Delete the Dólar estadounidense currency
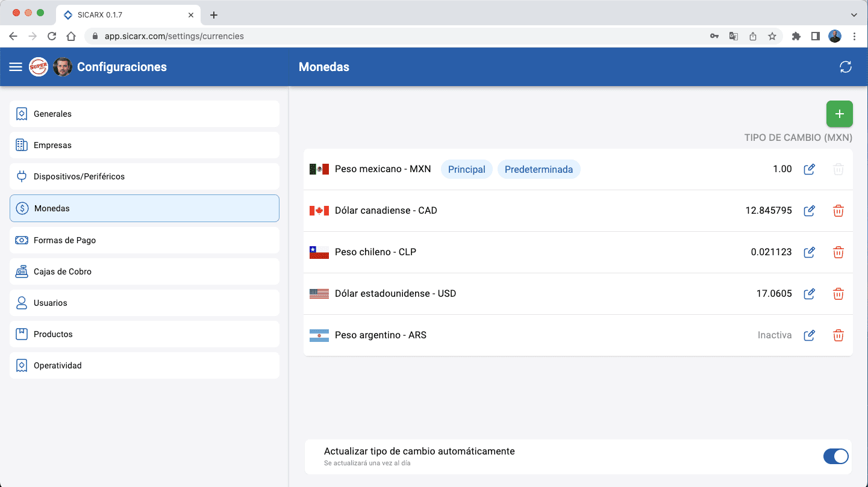Viewport: 868px width, 487px height. (838, 294)
